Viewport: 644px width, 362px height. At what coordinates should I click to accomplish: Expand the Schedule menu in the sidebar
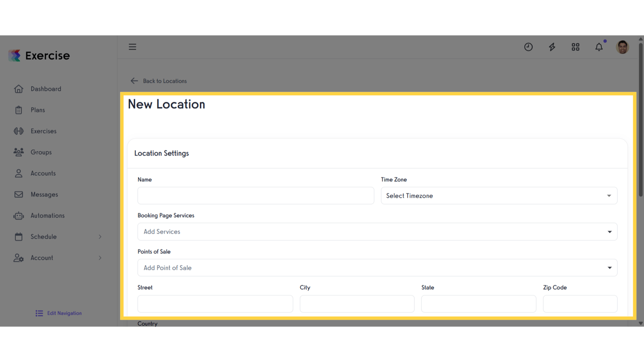click(43, 236)
